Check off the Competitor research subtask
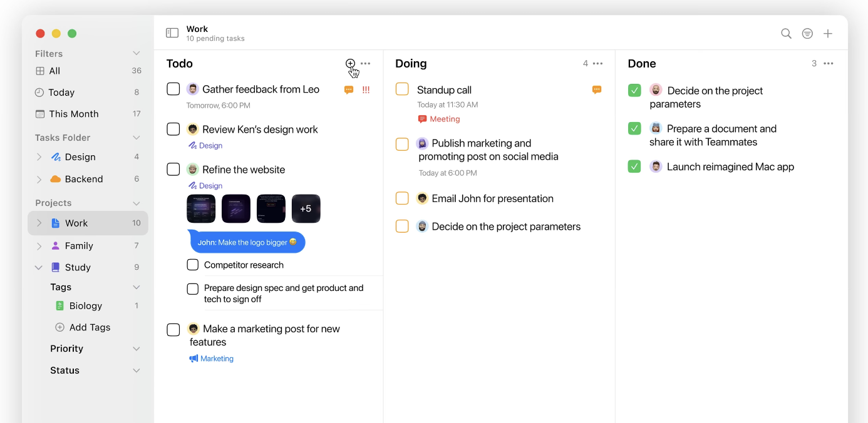Screen dimensions: 868x423 [x=192, y=265]
